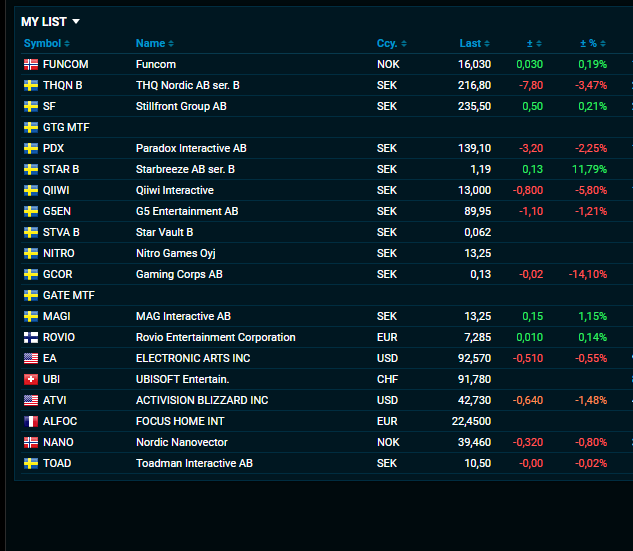Click the flag icon beside GCOR
The height and width of the screenshot is (551, 633).
(x=31, y=274)
